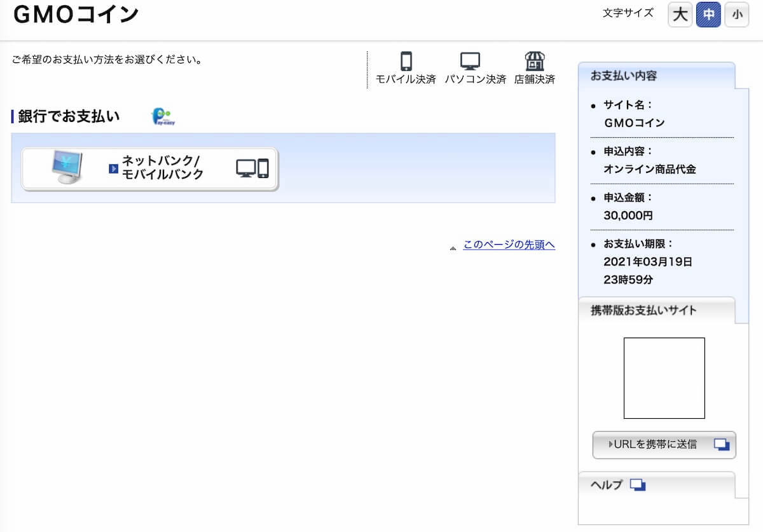Set font size to large (大)
Viewport: 763px width, 532px height.
[x=680, y=15]
